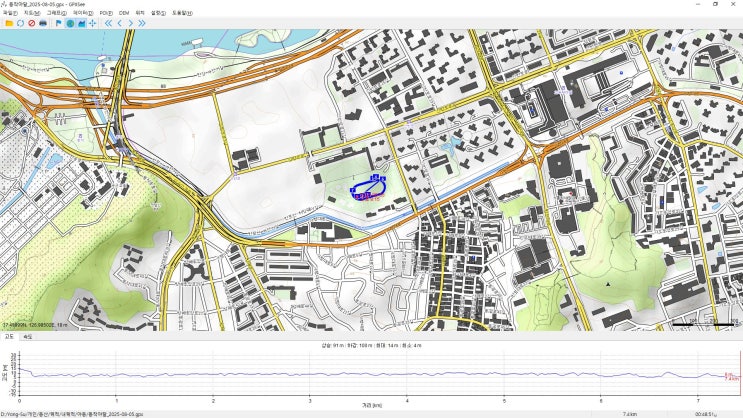
Task: Click the mountain peak triangle marker on the map
Action: tap(608, 284)
